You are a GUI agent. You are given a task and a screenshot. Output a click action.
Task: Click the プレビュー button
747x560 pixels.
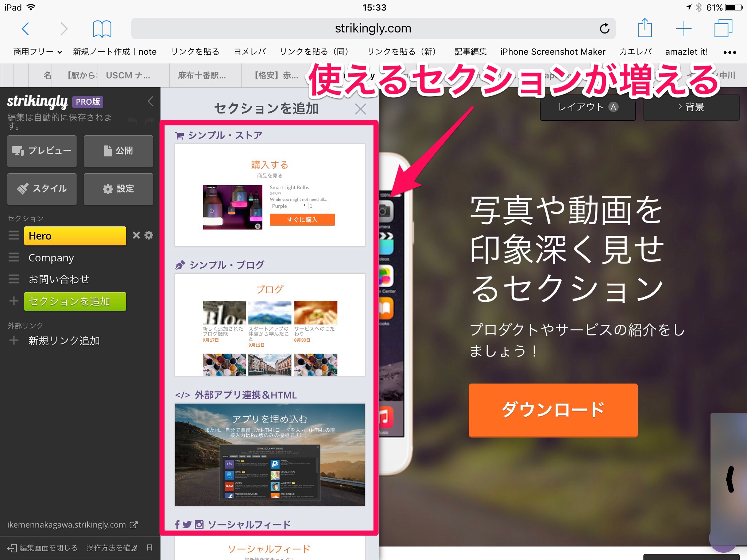coord(42,151)
